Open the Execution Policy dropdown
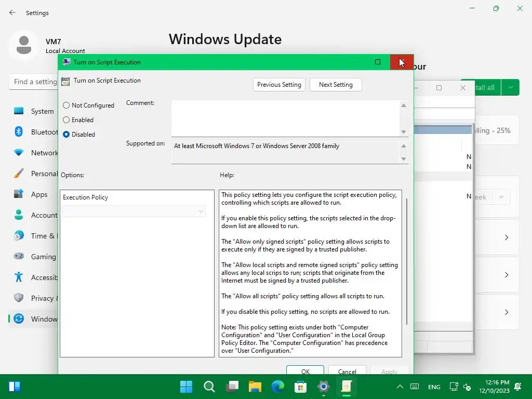This screenshot has height=399, width=532. 134,211
